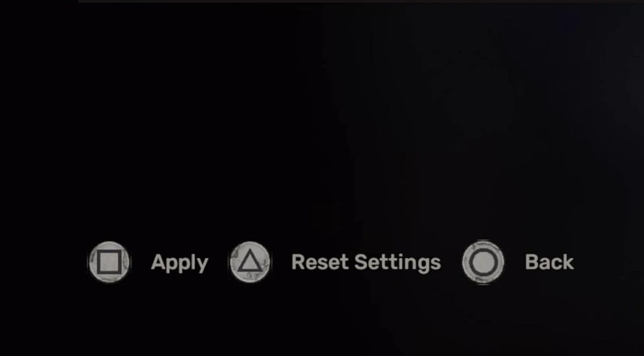Tap the square icon beside Apply
Screen dimensions: 644x356
(109, 262)
